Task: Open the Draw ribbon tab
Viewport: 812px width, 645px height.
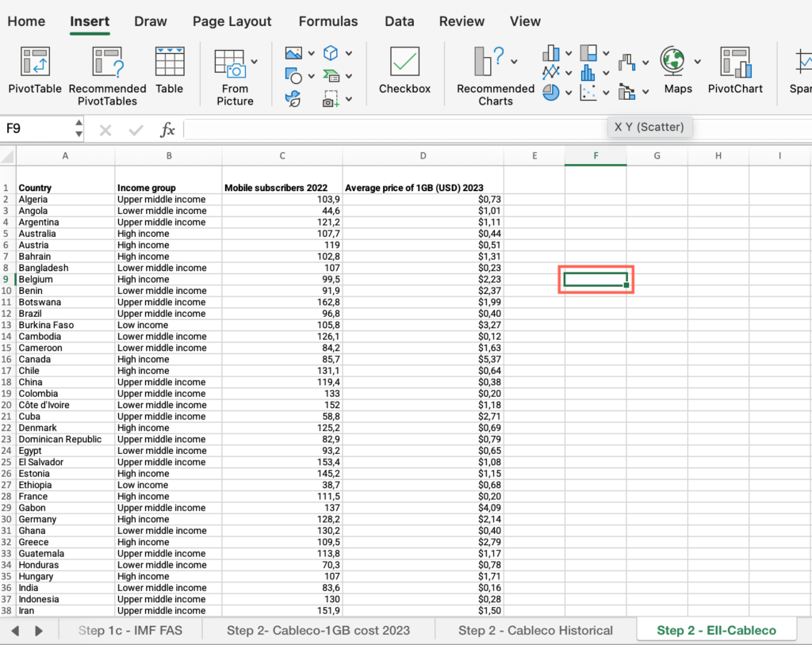Action: [151, 21]
